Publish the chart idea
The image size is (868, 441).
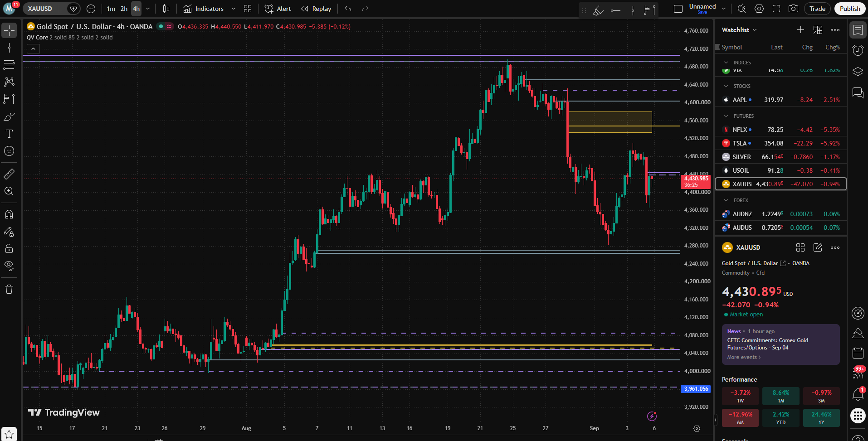tap(850, 9)
